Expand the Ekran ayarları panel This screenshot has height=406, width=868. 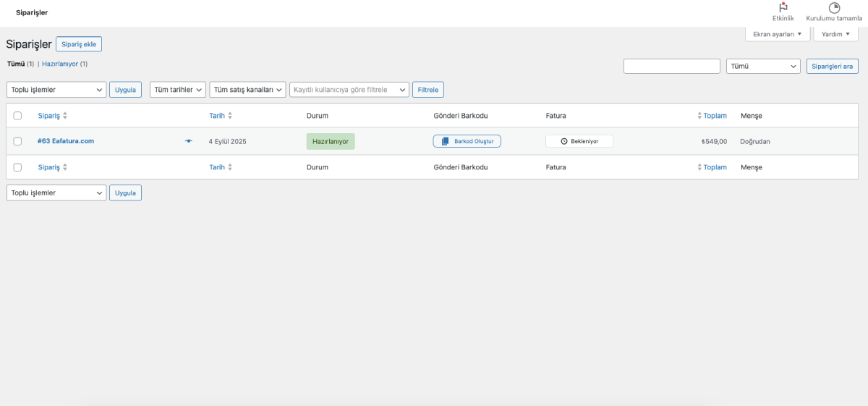[778, 34]
